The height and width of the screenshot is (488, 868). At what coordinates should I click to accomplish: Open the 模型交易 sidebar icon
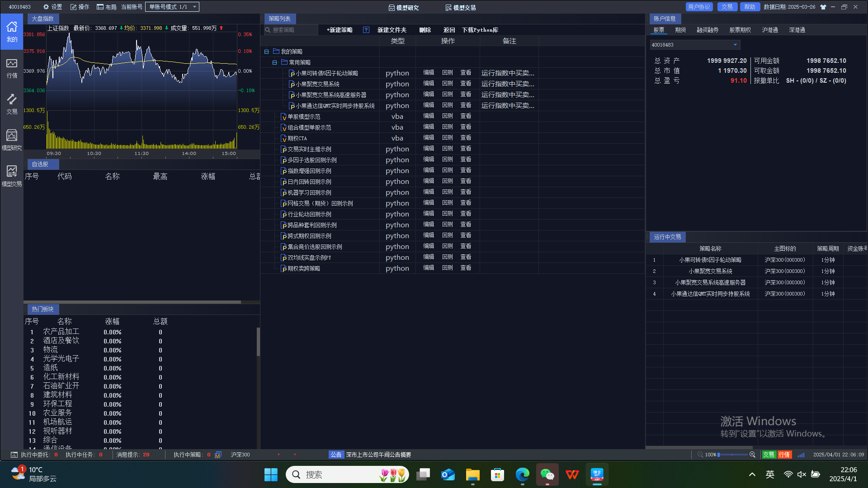(x=12, y=176)
